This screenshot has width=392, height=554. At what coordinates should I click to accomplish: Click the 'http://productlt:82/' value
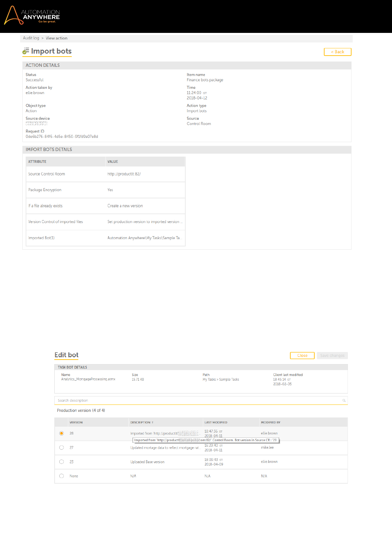[x=124, y=174]
